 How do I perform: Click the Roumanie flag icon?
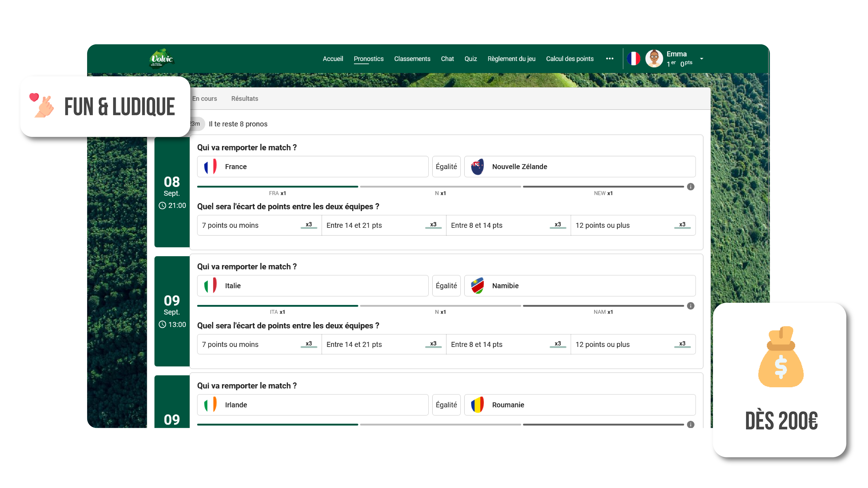(478, 405)
